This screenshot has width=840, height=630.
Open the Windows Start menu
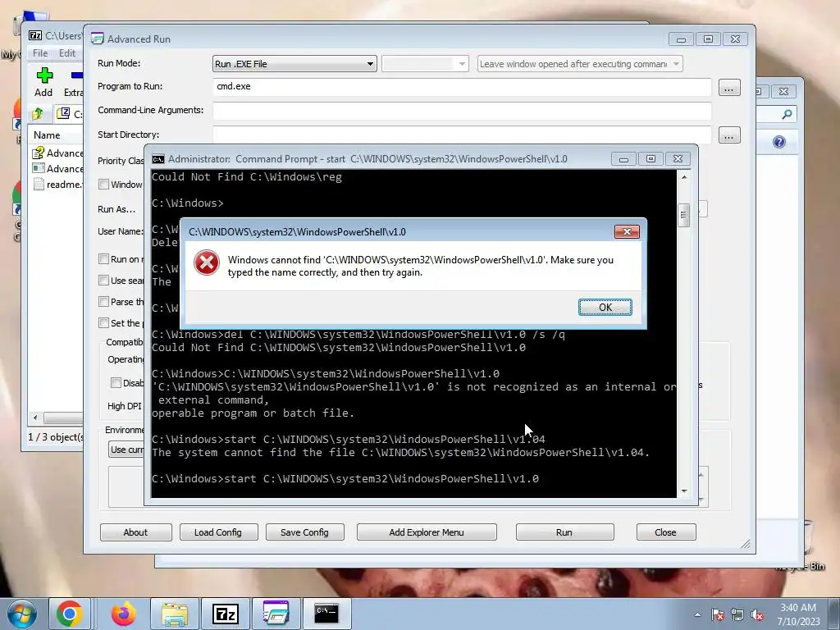tap(22, 614)
